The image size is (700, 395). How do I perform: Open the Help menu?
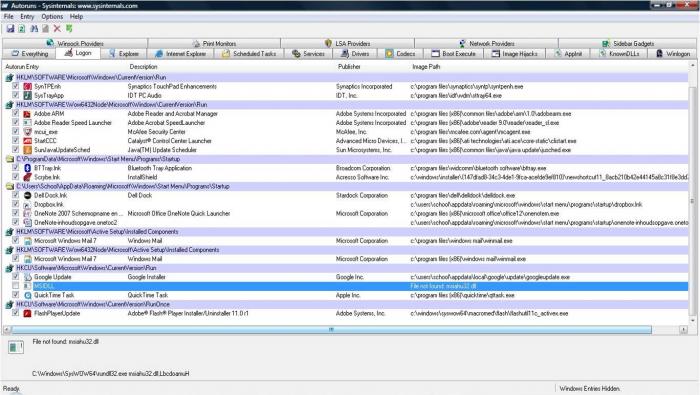76,17
